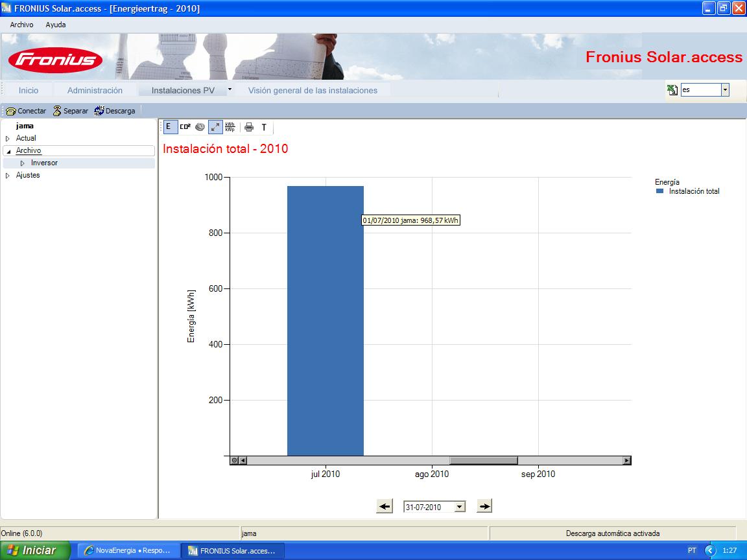Click the ago 2010 axis label

click(432, 474)
